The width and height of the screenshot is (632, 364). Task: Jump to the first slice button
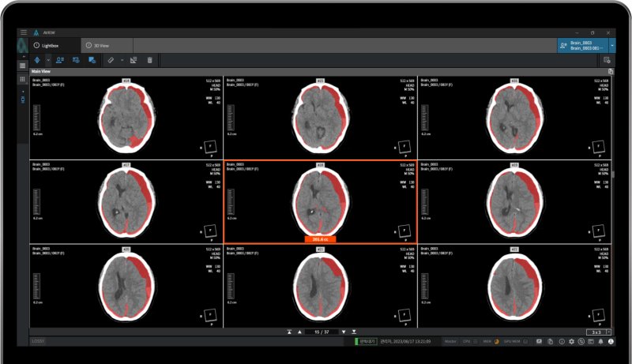pyautogui.click(x=290, y=332)
